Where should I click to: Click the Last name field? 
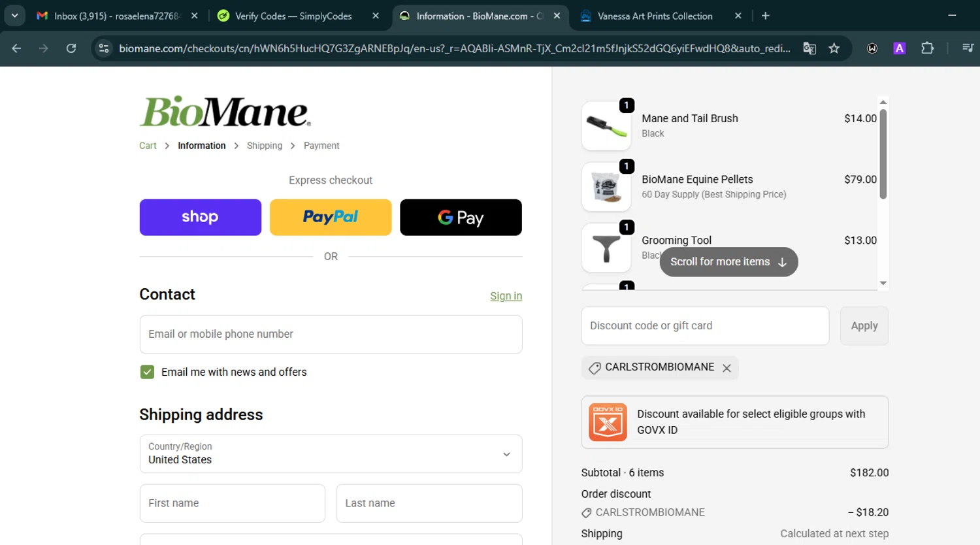pos(429,503)
